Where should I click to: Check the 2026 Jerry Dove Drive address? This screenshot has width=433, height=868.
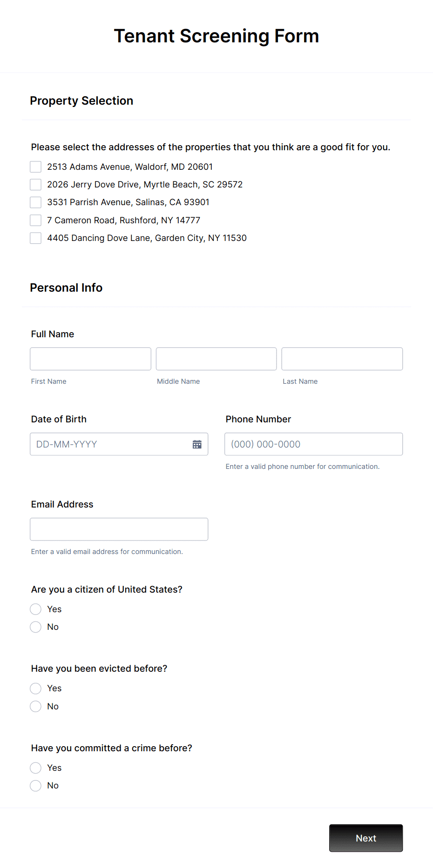(x=35, y=184)
